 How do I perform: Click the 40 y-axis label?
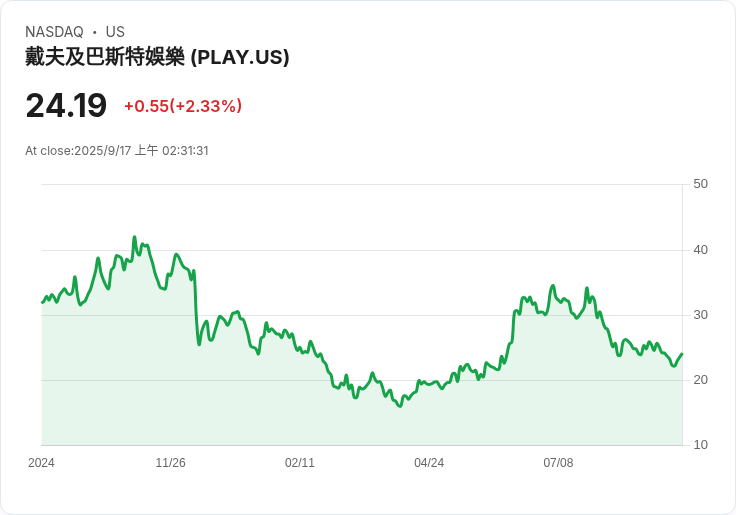pyautogui.click(x=700, y=250)
